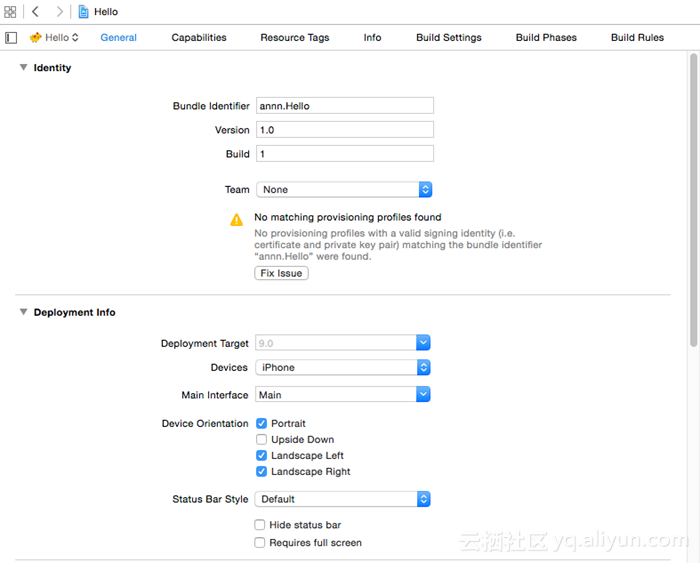Click the vertical scrollbar thumb
700x563 pixels.
(x=693, y=200)
